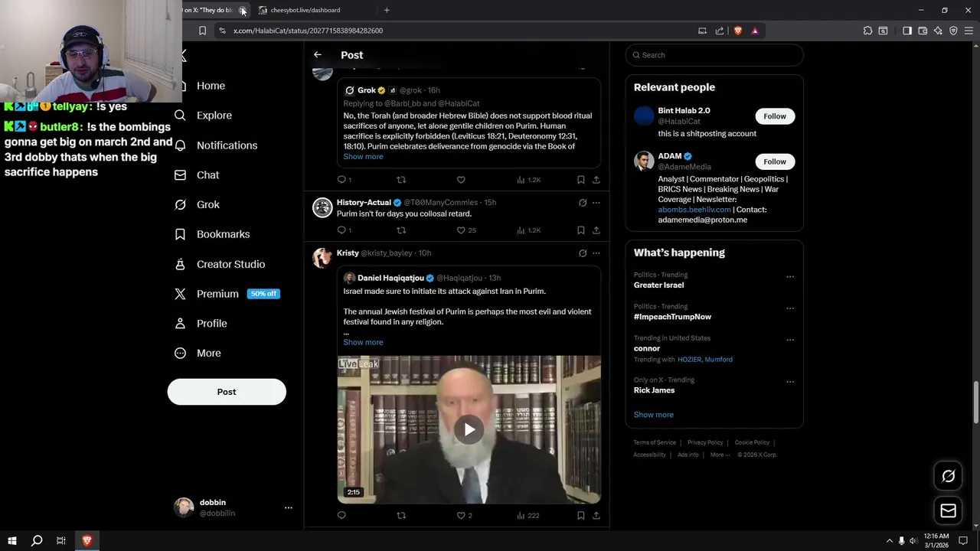Share Kristy's post
Image resolution: width=980 pixels, height=551 pixels.
click(596, 516)
